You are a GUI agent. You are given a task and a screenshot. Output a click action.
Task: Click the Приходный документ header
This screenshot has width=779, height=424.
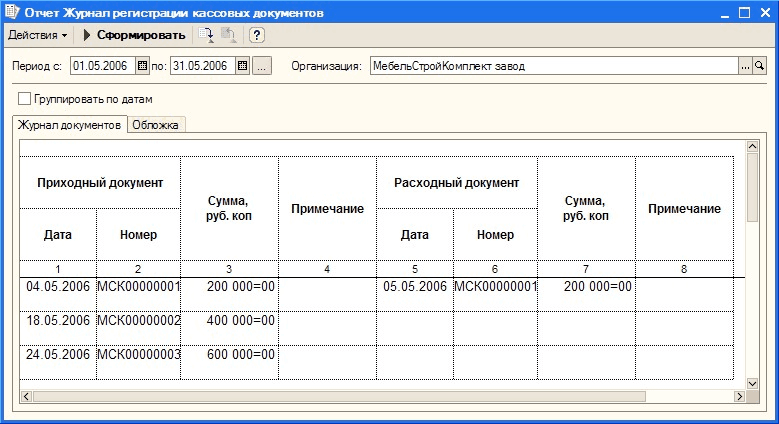100,182
